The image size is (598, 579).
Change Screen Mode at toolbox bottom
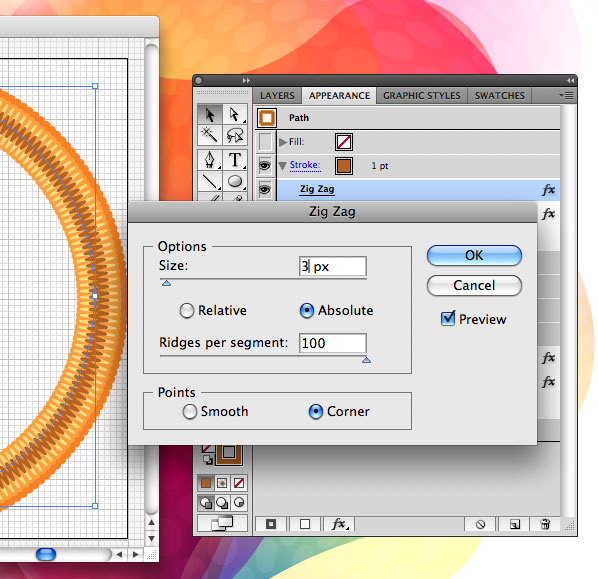(222, 523)
